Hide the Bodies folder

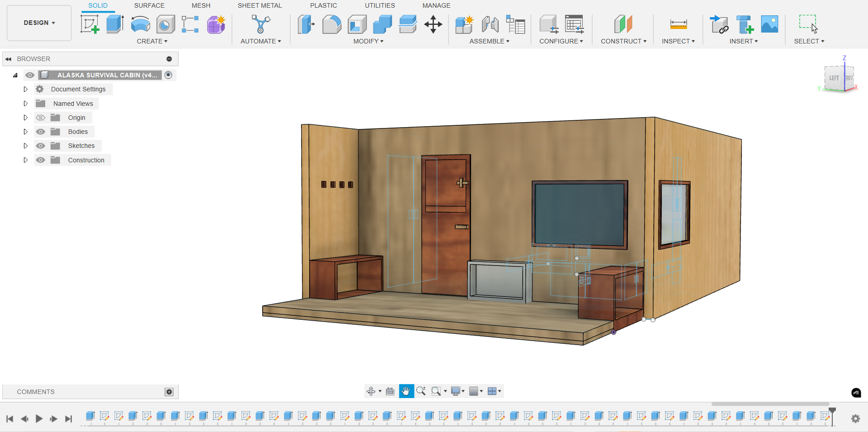pyautogui.click(x=41, y=132)
